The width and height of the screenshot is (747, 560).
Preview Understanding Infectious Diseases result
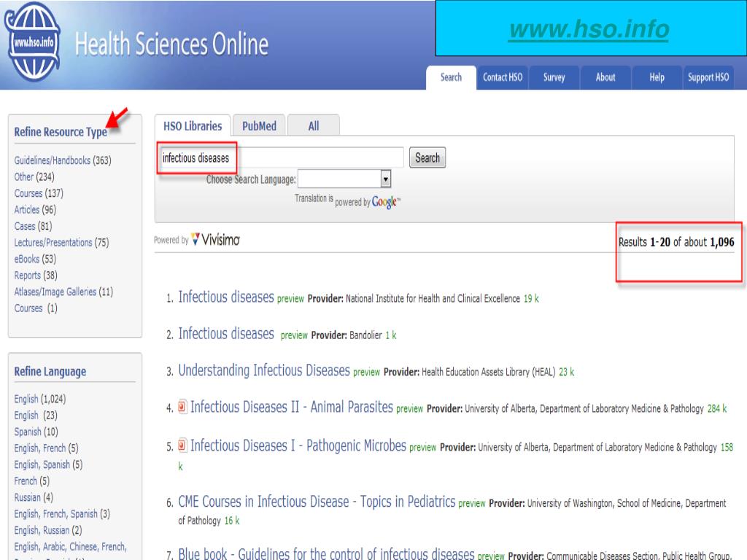coord(366,372)
